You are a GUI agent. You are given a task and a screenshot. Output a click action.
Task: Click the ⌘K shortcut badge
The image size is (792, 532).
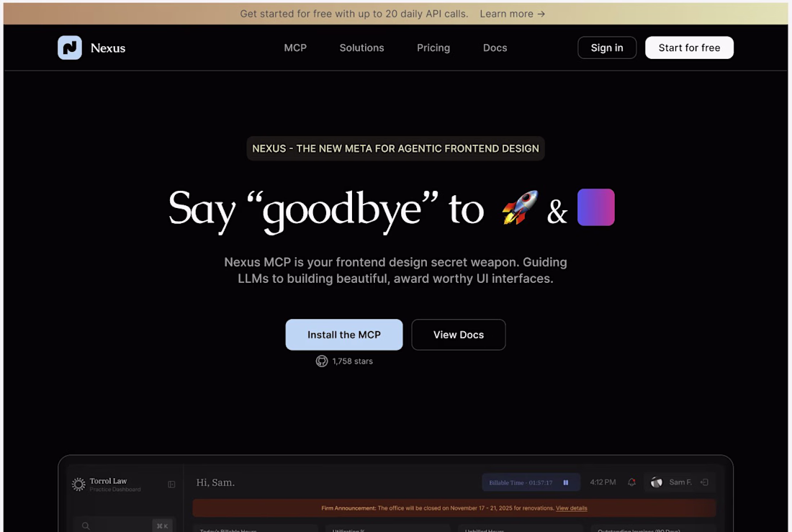tap(162, 526)
